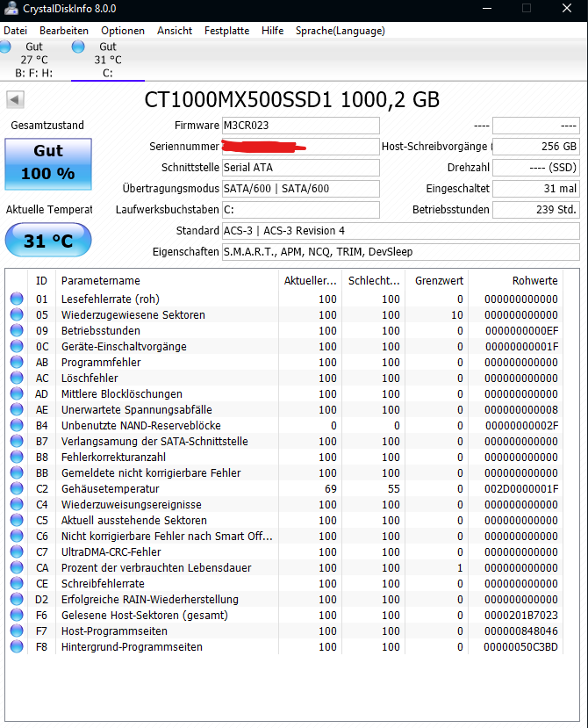Click the Grenzwert column header

pyautogui.click(x=439, y=280)
